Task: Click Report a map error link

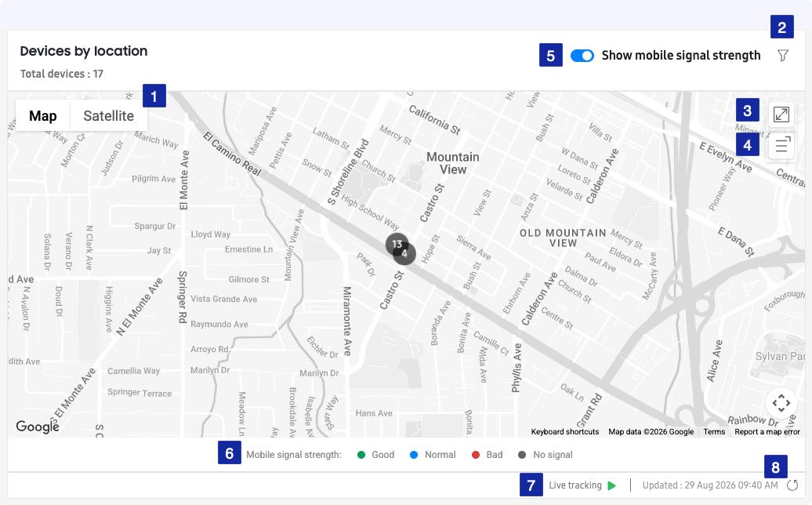Action: 767,431
